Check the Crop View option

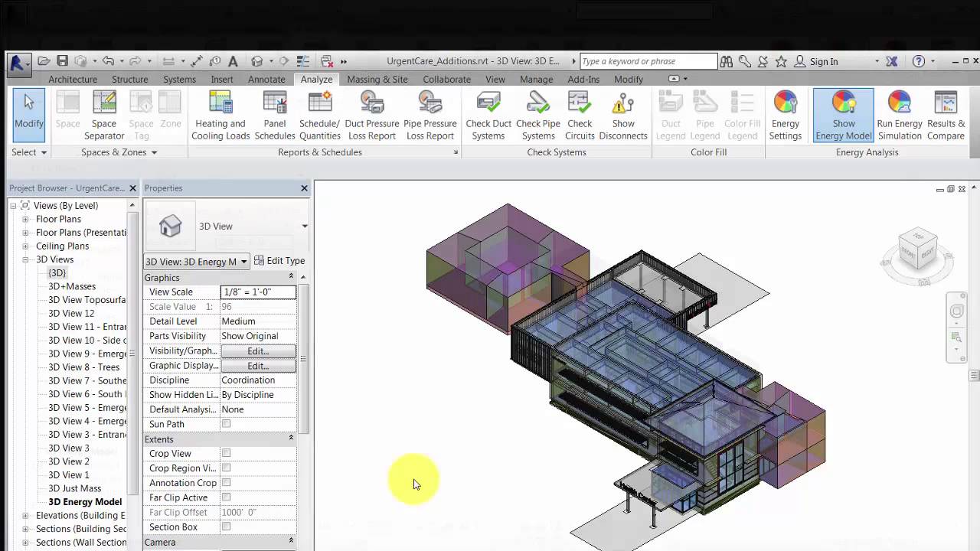click(226, 453)
